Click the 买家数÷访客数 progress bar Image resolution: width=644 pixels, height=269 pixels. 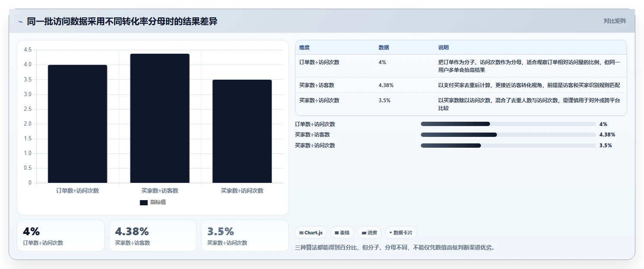point(508,135)
